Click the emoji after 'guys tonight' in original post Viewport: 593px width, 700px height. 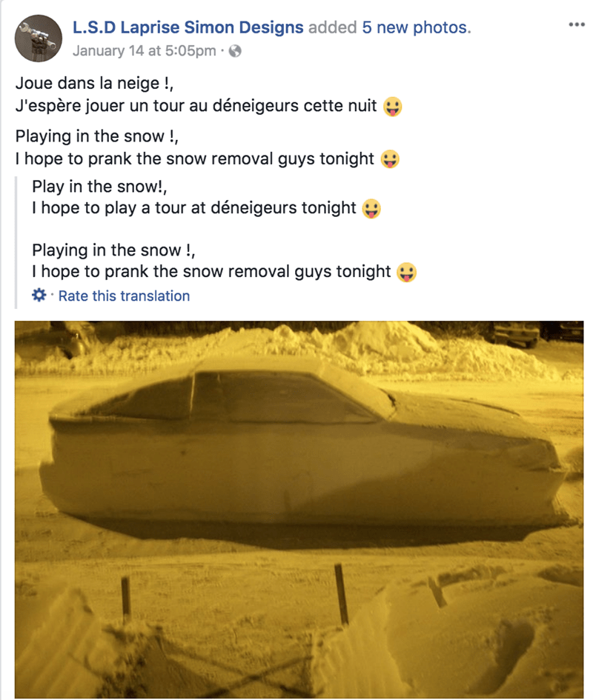[390, 159]
